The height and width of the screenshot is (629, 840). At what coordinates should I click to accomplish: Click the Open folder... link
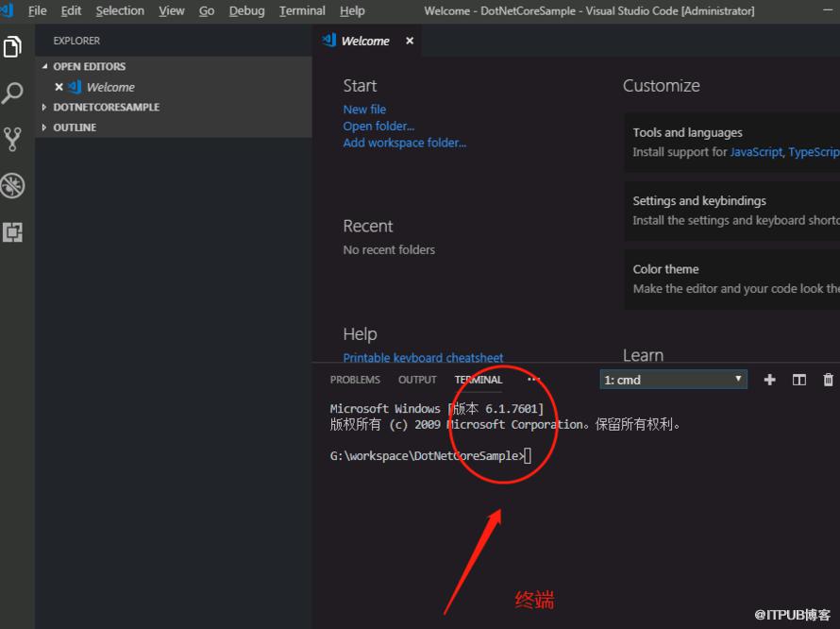(x=378, y=126)
